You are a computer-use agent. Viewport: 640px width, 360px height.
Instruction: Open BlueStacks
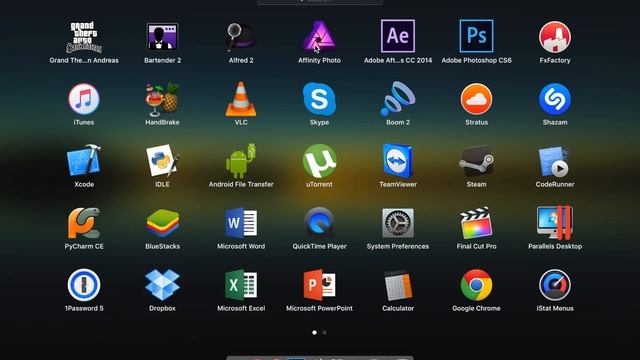pos(162,223)
